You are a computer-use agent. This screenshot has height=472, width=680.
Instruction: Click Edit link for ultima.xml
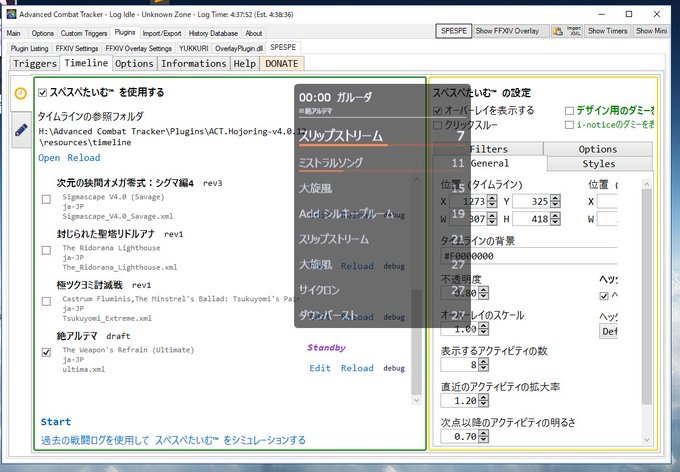tap(320, 368)
